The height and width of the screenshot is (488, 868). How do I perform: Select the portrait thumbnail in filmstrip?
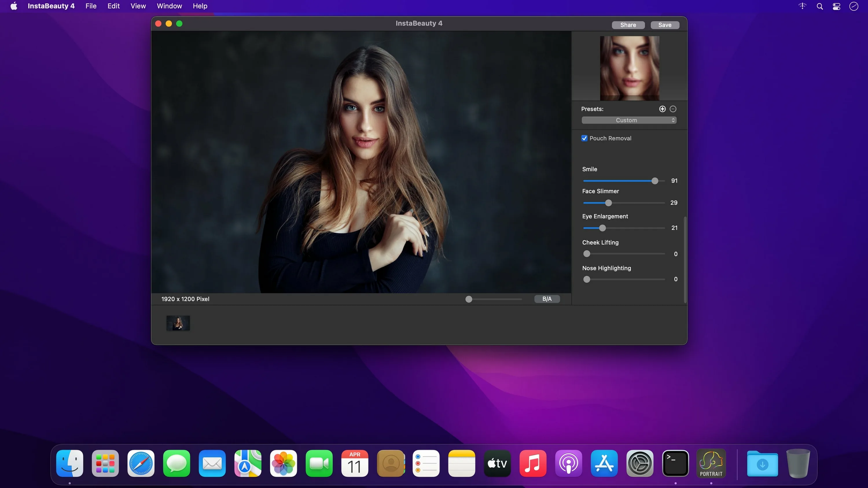point(178,323)
